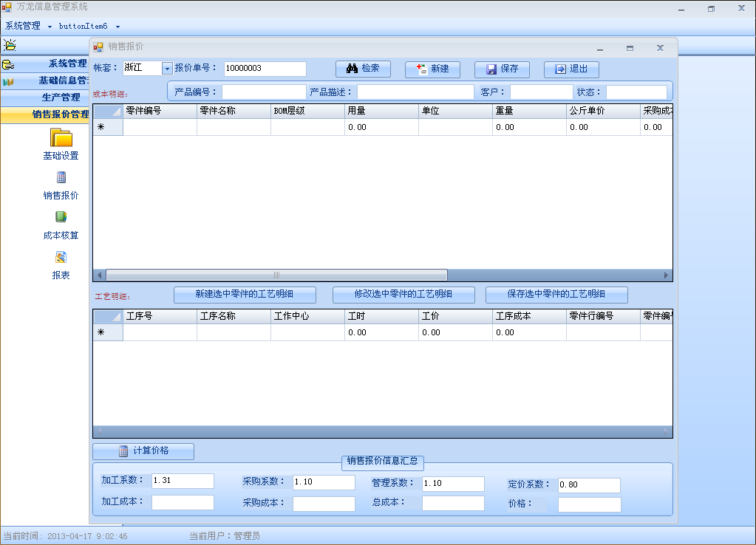Open the 成本核算 book icon

click(x=61, y=217)
